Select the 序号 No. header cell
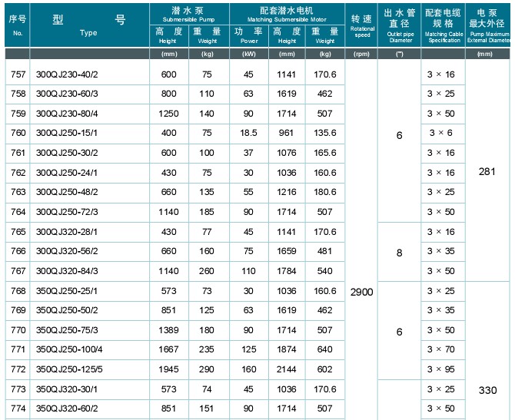The height and width of the screenshot is (420, 515). [x=18, y=25]
